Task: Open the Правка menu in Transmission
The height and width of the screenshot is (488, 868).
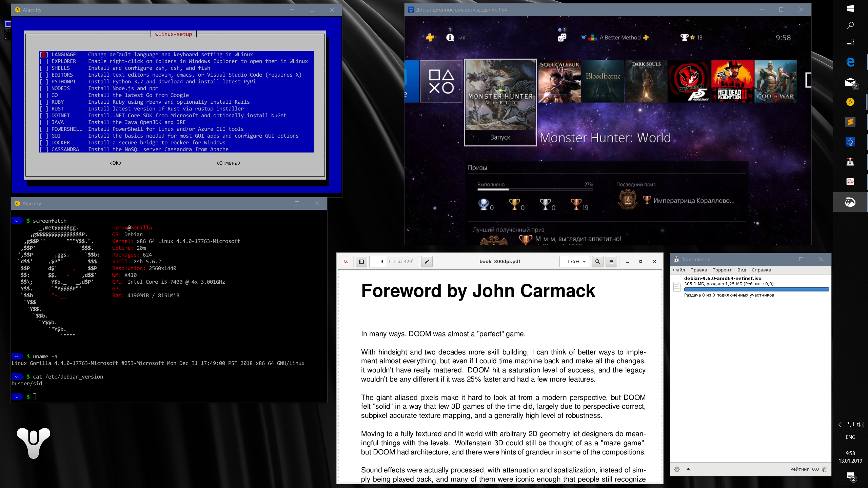Action: (698, 270)
